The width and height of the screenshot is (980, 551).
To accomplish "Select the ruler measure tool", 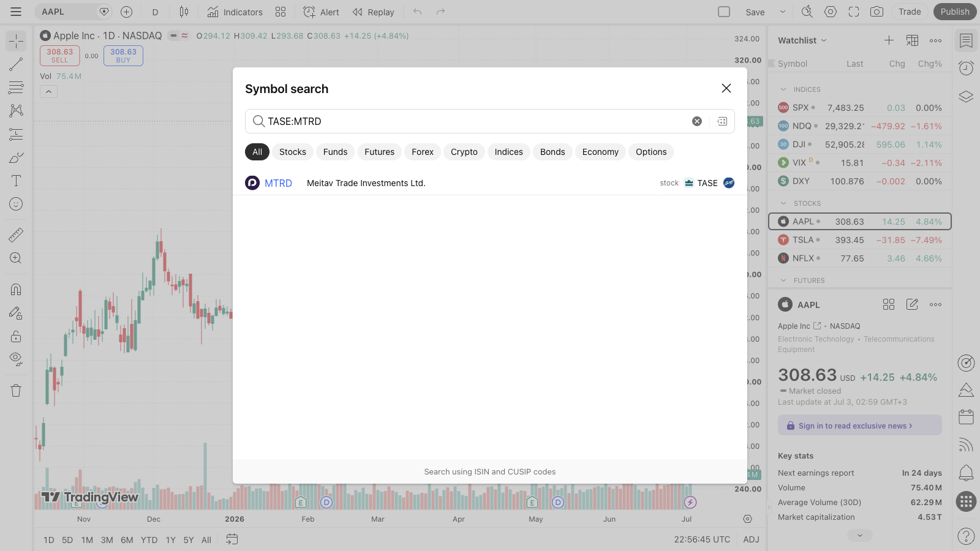I will click(x=16, y=234).
